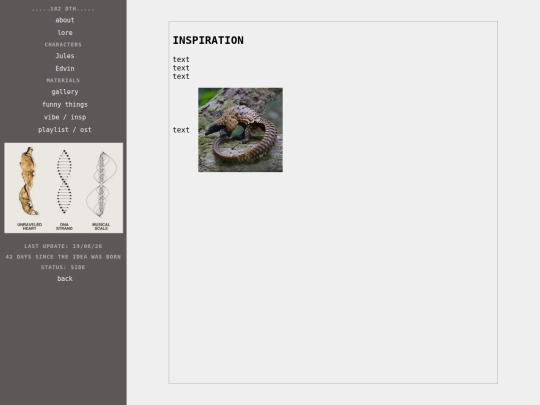Select the vibe / insp link
The width and height of the screenshot is (540, 405).
tap(65, 117)
